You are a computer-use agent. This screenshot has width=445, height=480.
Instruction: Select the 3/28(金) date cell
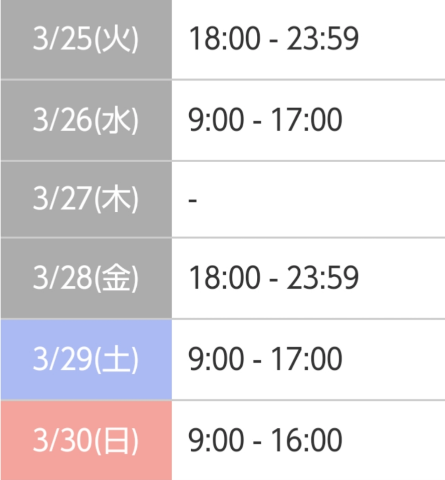86,278
